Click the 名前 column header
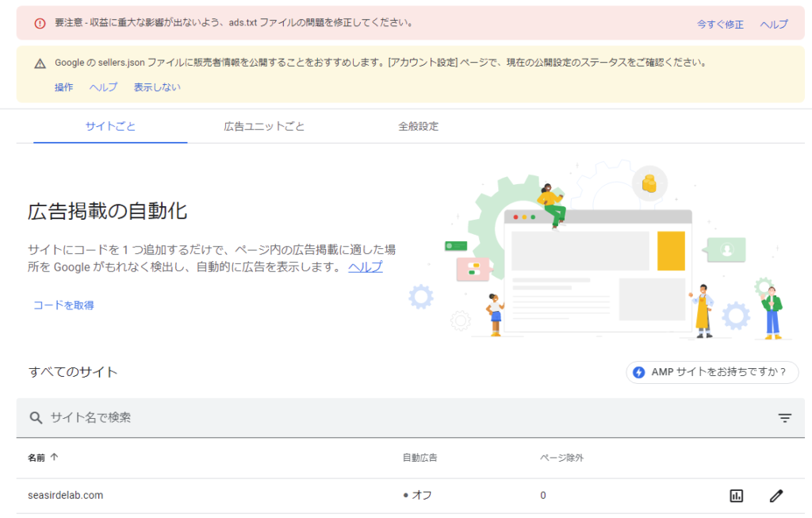The image size is (812, 518). [36, 458]
